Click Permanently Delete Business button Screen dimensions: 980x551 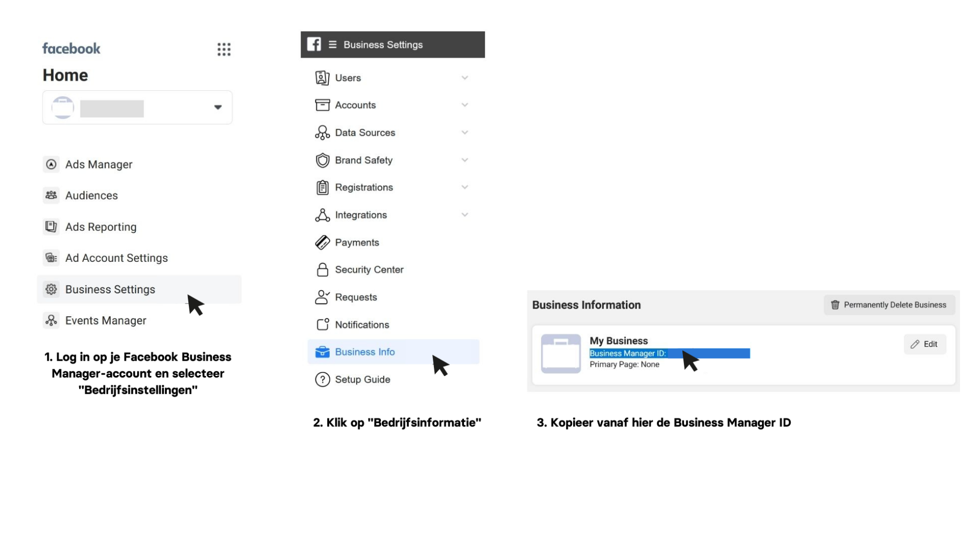click(889, 305)
